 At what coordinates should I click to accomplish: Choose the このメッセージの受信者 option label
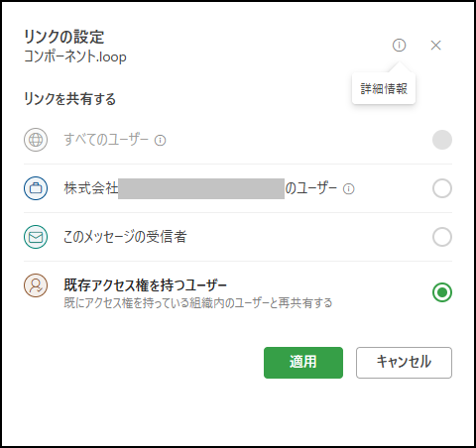[x=125, y=237]
